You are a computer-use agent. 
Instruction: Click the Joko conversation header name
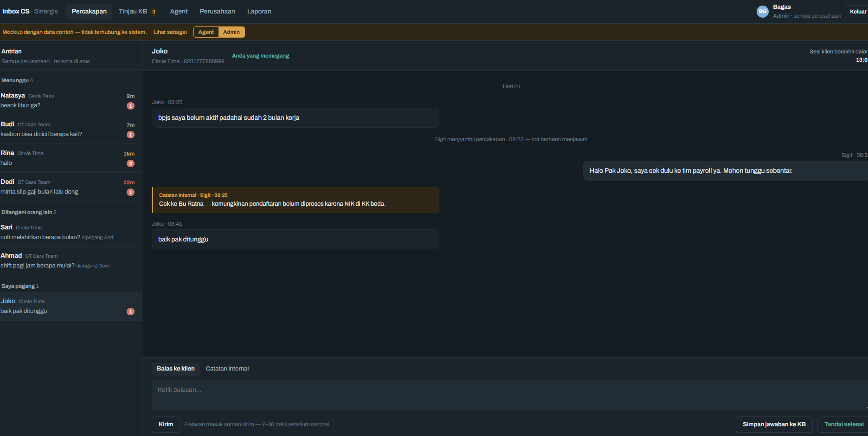(x=160, y=51)
